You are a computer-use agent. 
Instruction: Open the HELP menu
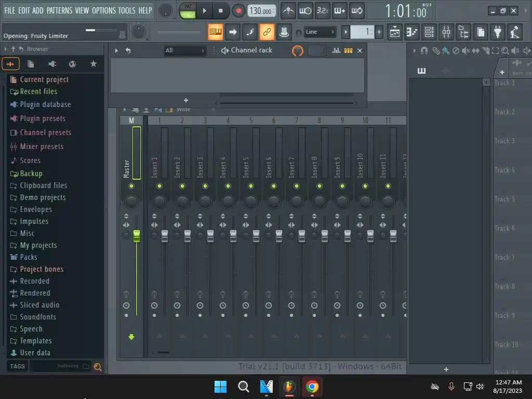tap(145, 10)
